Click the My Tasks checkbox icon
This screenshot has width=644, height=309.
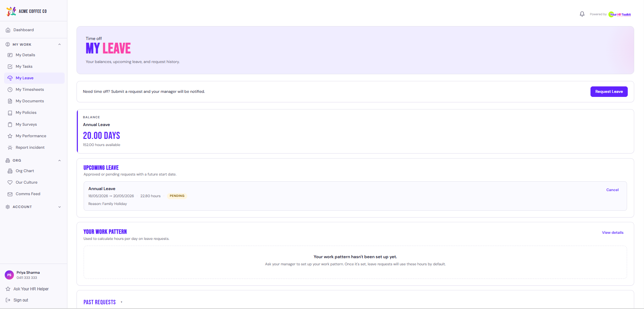point(10,67)
